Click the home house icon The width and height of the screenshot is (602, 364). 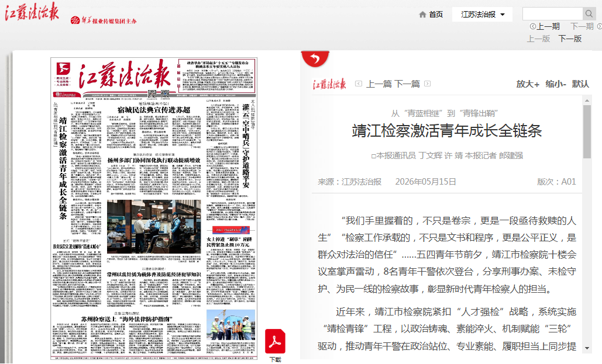coord(423,15)
